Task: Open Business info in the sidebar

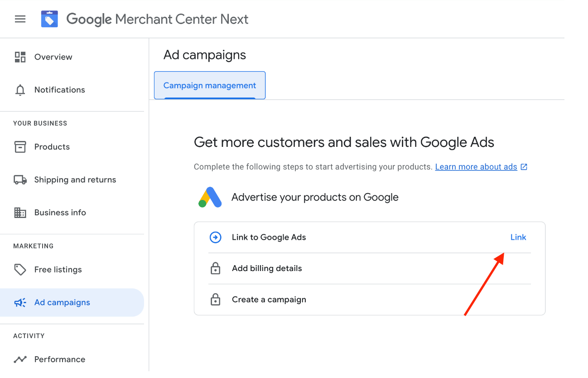Action: point(60,213)
